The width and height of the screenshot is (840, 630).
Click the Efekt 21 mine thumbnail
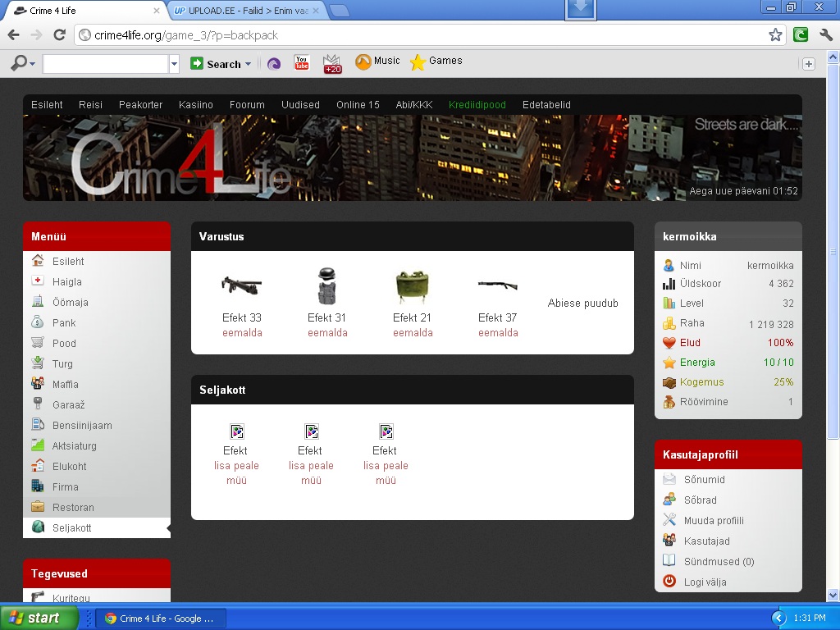point(413,287)
